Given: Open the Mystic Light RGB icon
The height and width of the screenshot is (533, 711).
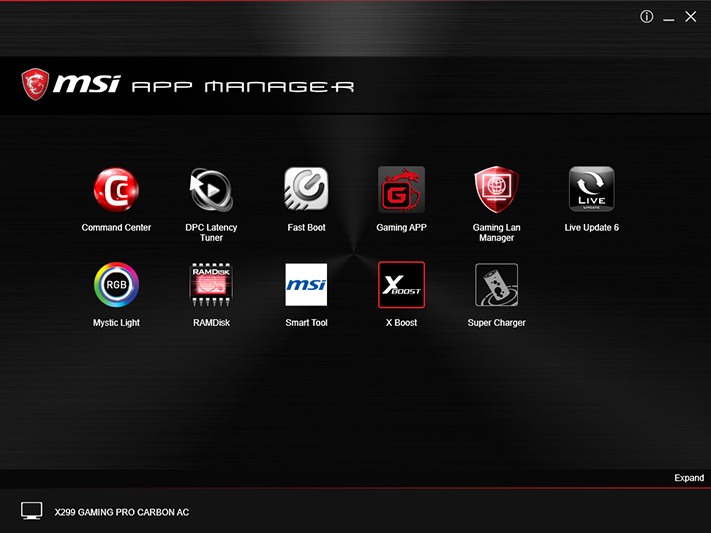Looking at the screenshot, I should coord(116,284).
